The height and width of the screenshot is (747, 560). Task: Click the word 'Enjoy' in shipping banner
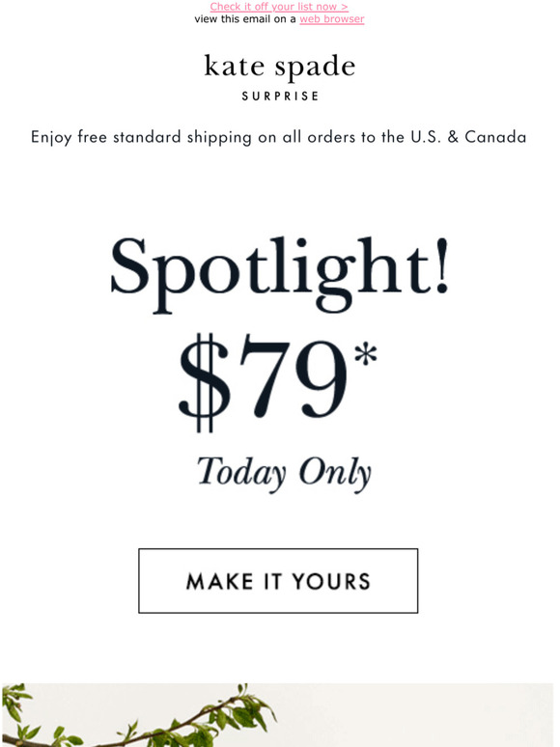pos(51,137)
